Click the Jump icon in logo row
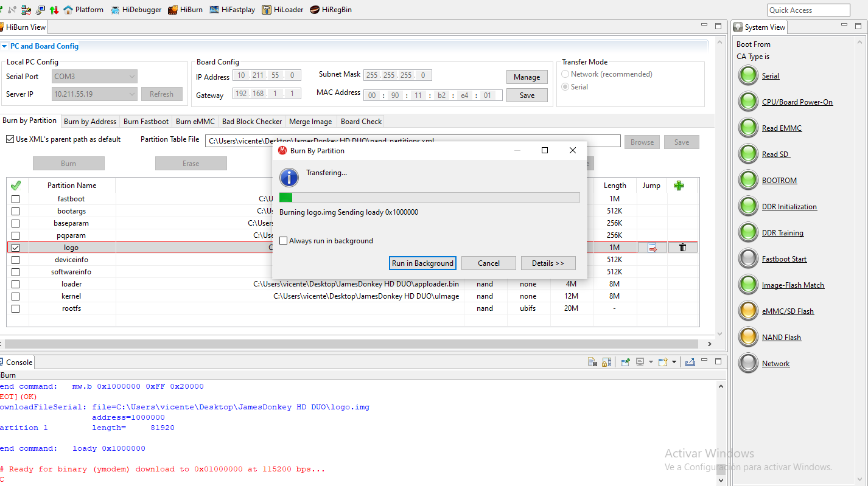The width and height of the screenshot is (868, 486). 652,248
